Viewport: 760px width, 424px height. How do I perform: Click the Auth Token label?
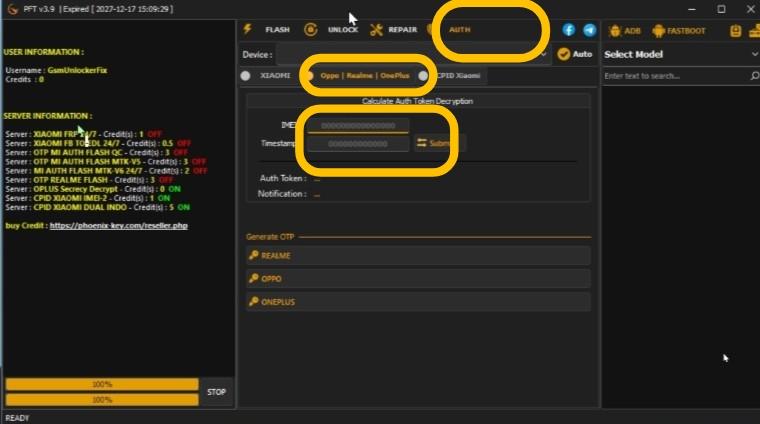point(283,178)
